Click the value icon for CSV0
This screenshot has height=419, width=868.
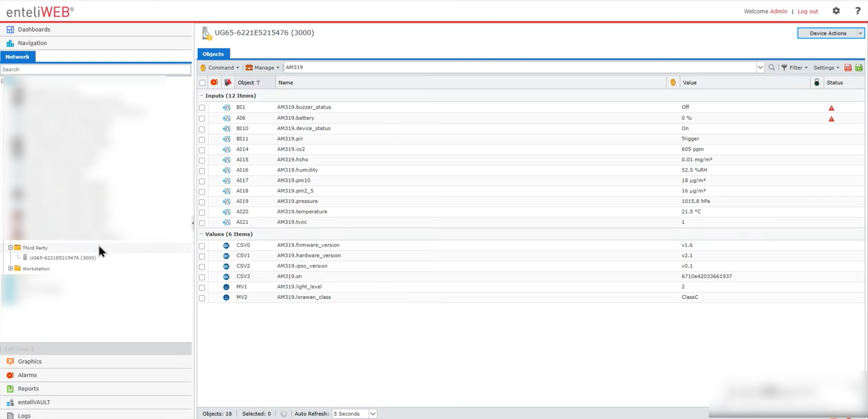click(226, 245)
